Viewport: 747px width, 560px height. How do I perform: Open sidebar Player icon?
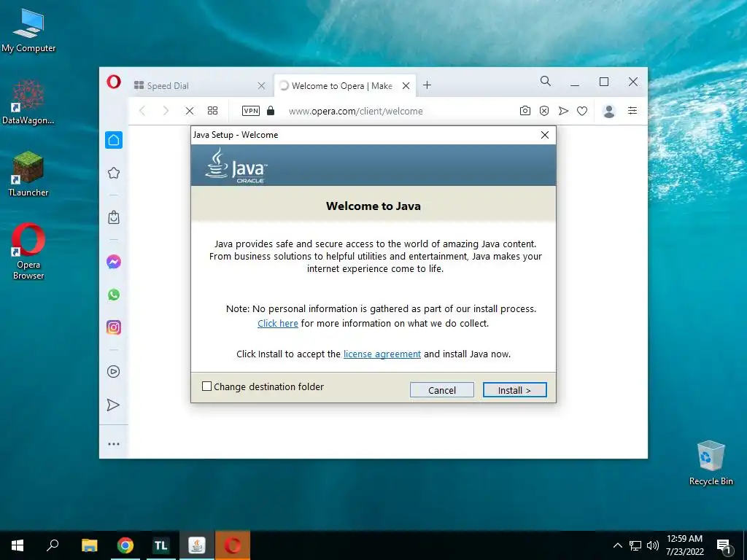tap(114, 371)
